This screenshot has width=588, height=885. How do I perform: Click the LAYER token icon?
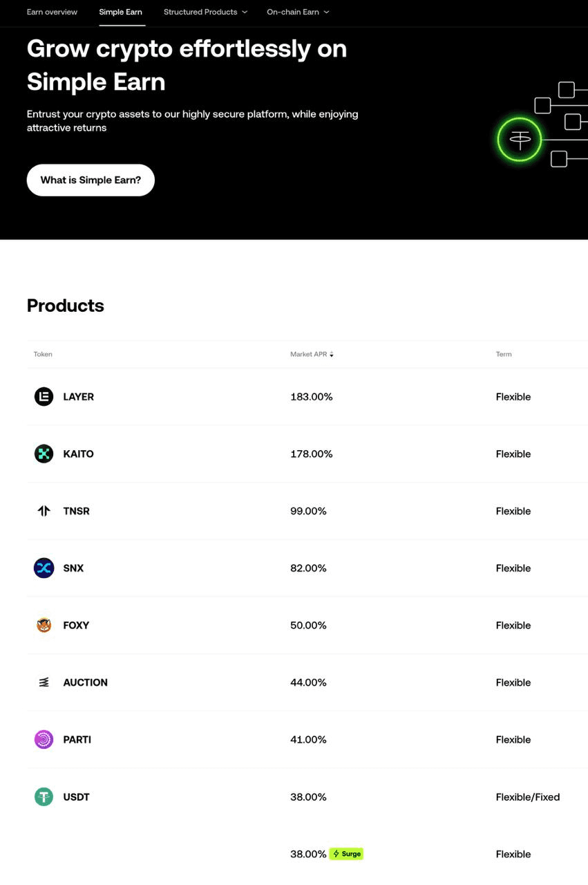pos(44,396)
